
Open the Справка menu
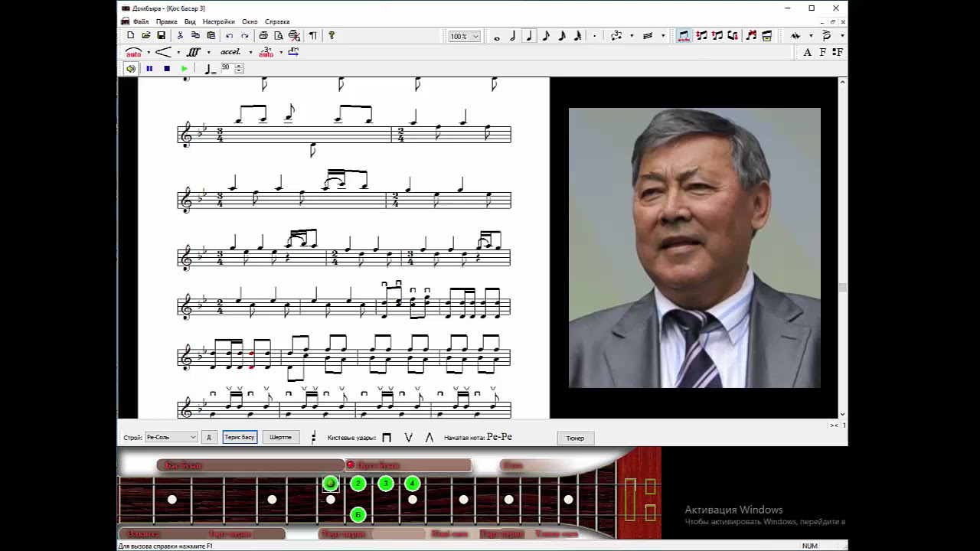pyautogui.click(x=277, y=21)
